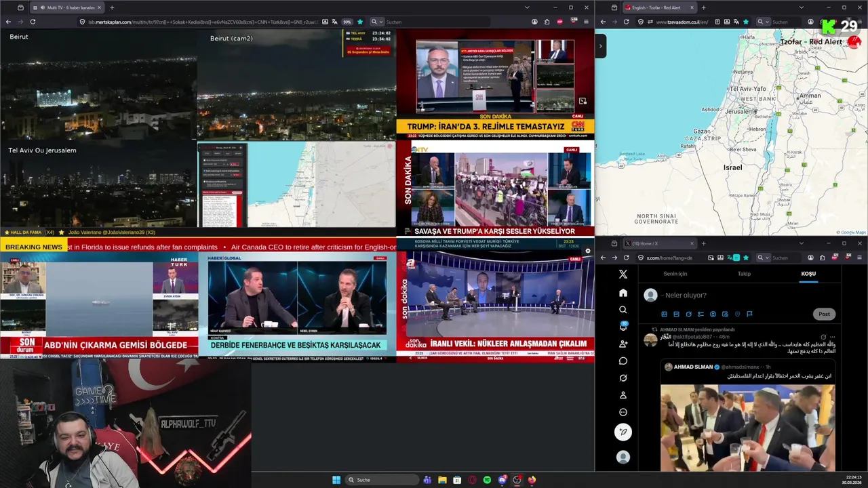Open Search in X sidebar

(623, 310)
